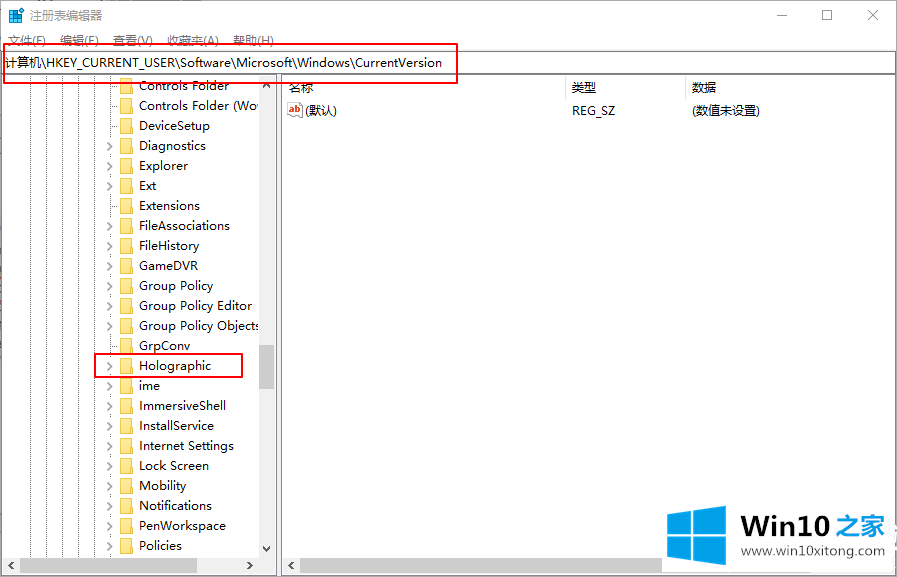Click the Mobility folder icon

[126, 486]
